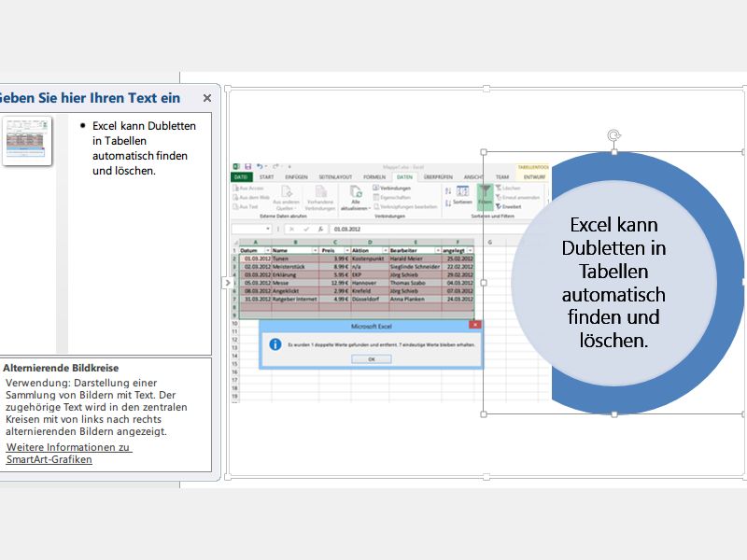Click the 'Geben Sie hier Ihren Text ein' pane title
Viewport: 747px width, 560px height.
point(90,98)
